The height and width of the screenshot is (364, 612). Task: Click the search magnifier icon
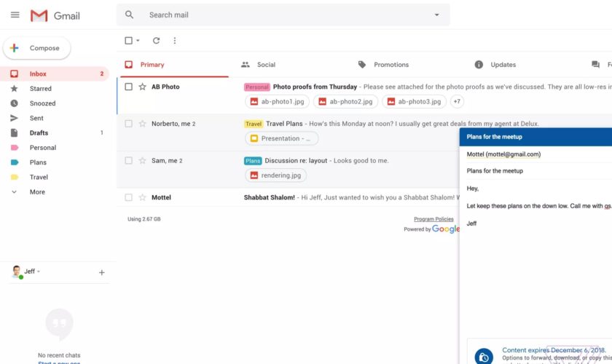pyautogui.click(x=130, y=15)
